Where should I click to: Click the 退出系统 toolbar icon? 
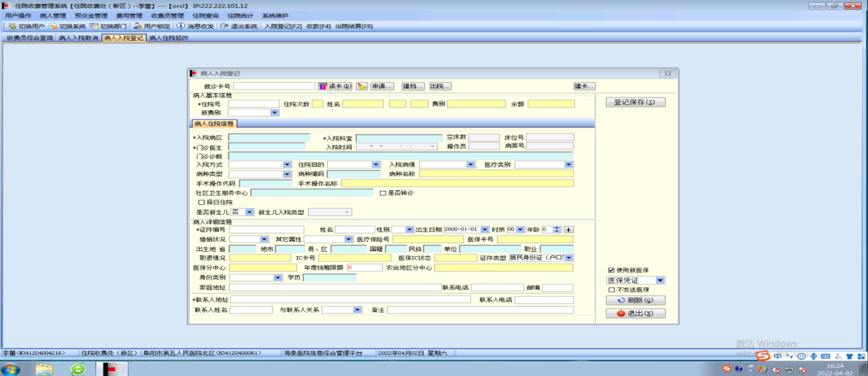click(x=224, y=26)
